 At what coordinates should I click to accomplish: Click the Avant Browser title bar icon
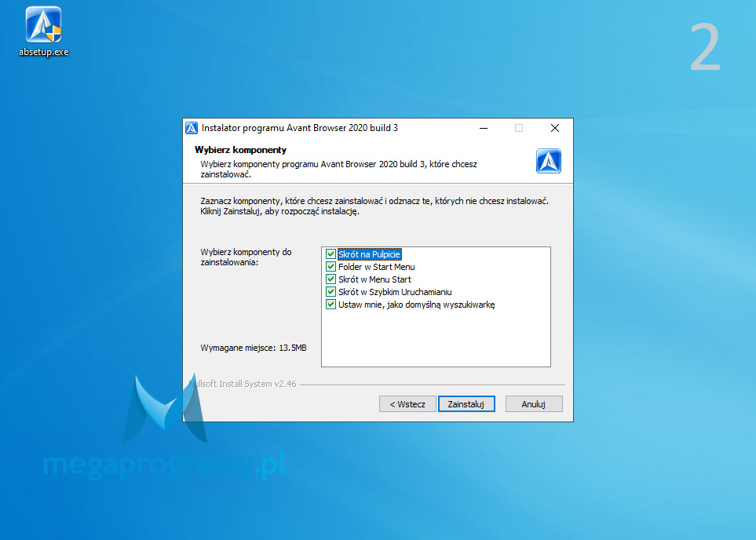point(192,128)
